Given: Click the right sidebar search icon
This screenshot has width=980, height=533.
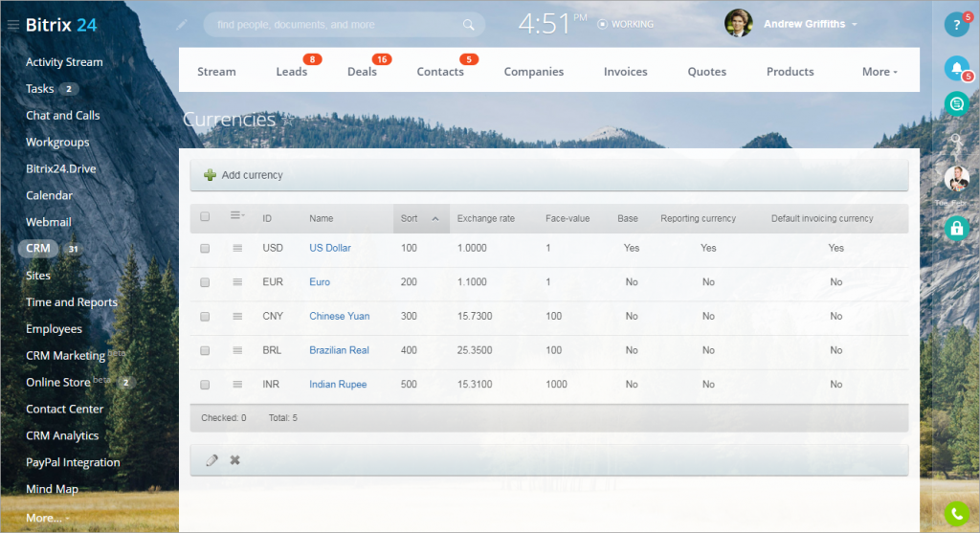Looking at the screenshot, I should pyautogui.click(x=956, y=141).
